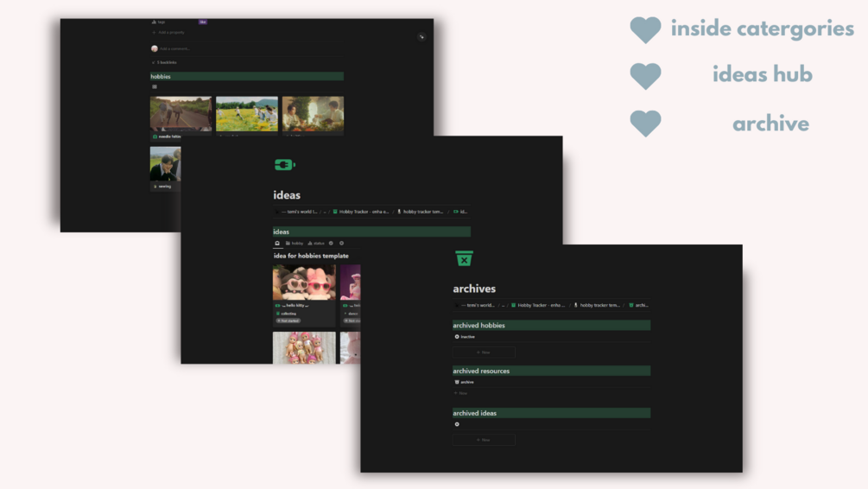Click the round arrow button in hobbies window
Screen dimensions: 868x489
pos(421,37)
